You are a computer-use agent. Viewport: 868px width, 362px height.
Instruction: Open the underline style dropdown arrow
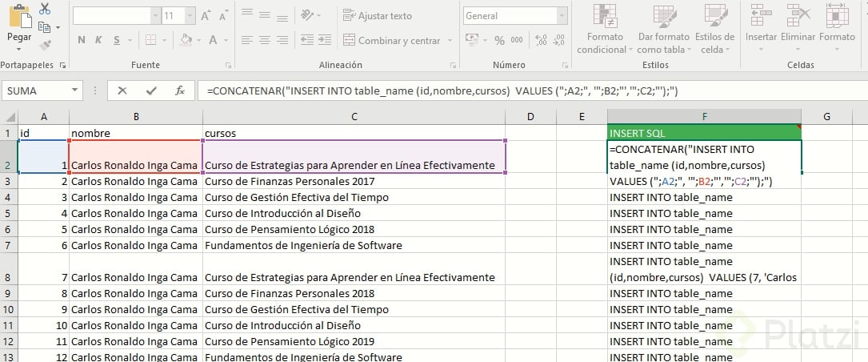(x=130, y=41)
